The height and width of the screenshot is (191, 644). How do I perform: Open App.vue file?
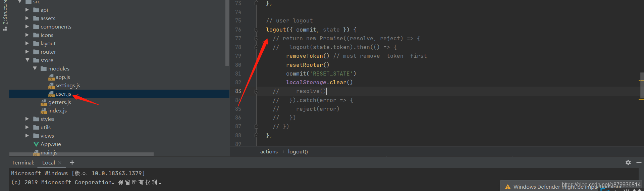51,144
